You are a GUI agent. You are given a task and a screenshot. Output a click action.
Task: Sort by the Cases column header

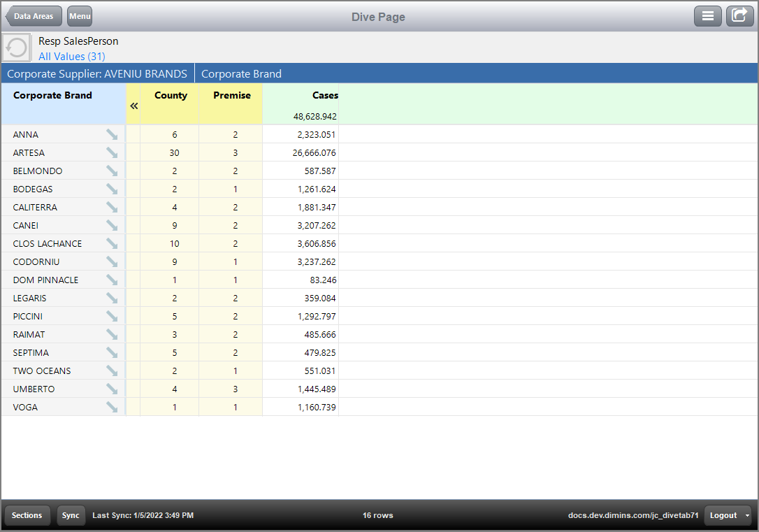(x=325, y=96)
